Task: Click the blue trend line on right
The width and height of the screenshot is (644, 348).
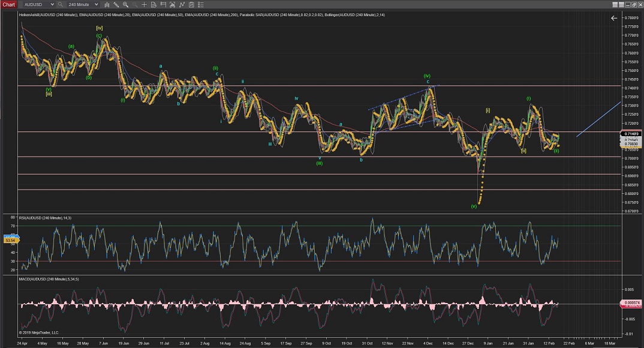Action: pyautogui.click(x=598, y=119)
